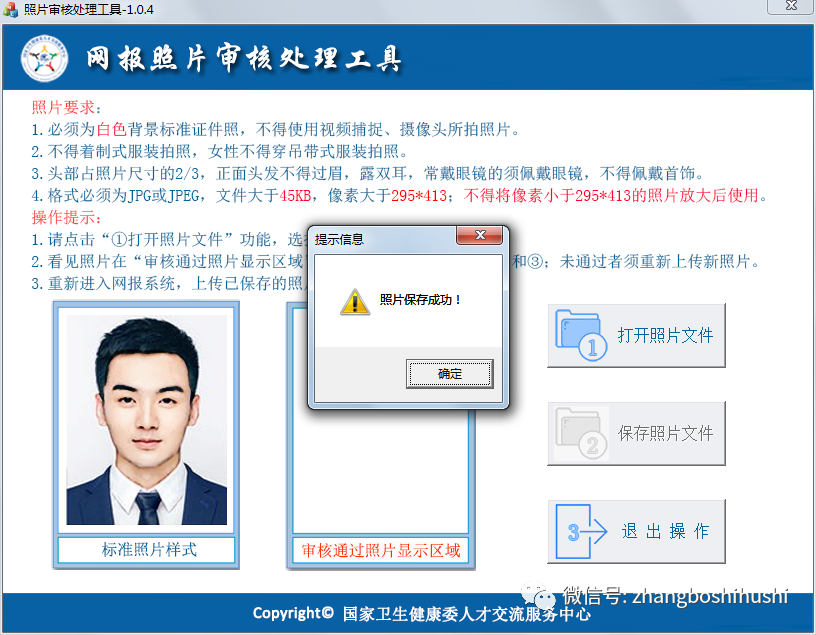Click the greyed folder icon numbered 2
This screenshot has width=816, height=635.
pos(581,433)
